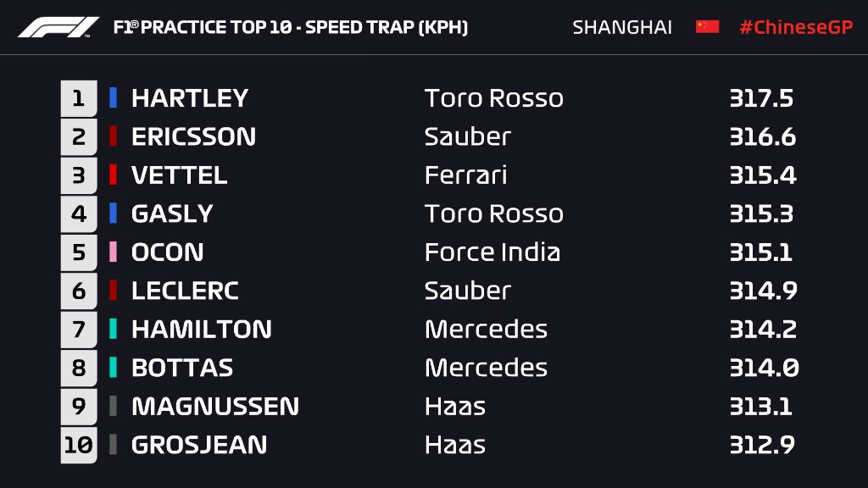The height and width of the screenshot is (488, 868).
Task: Click Ocon's pink Force India color bar
Action: (x=113, y=252)
